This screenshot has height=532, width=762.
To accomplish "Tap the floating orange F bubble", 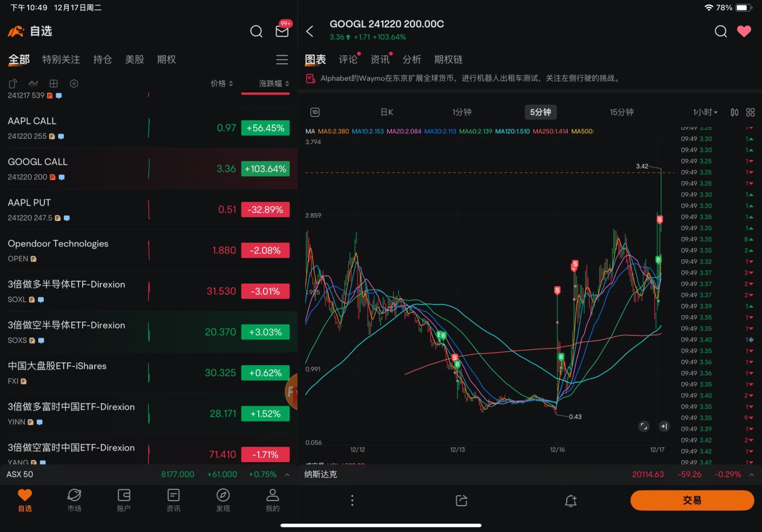I will [x=291, y=392].
